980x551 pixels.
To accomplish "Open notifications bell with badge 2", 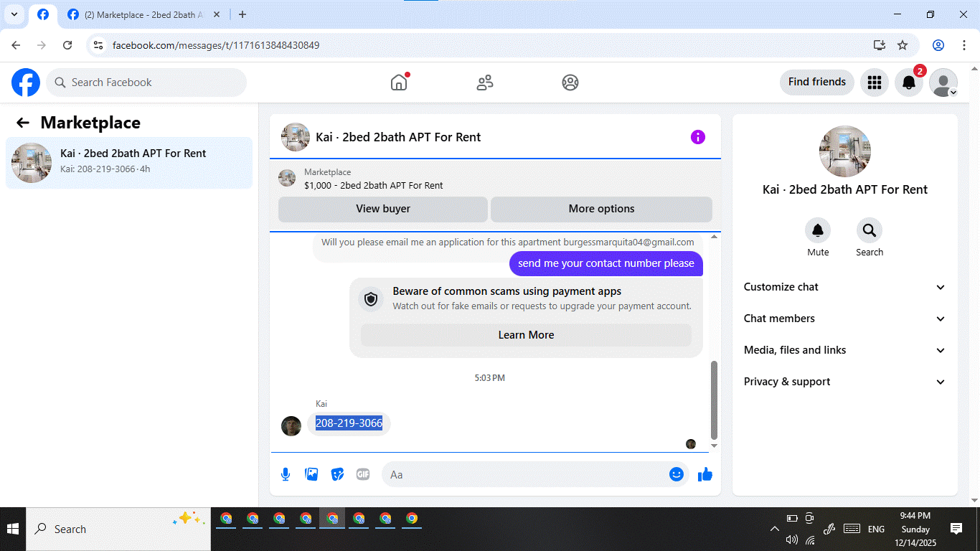I will tap(909, 83).
